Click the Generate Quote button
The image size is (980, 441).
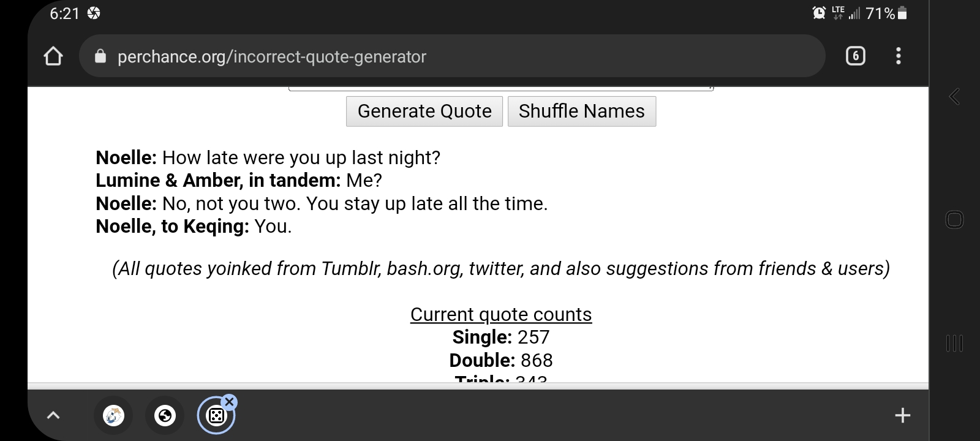pyautogui.click(x=424, y=111)
